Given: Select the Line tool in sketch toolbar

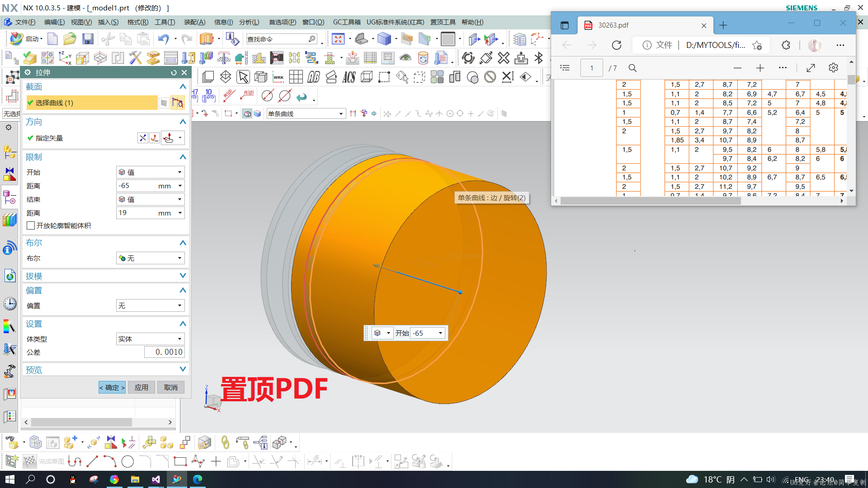Looking at the screenshot, I should pos(92,461).
